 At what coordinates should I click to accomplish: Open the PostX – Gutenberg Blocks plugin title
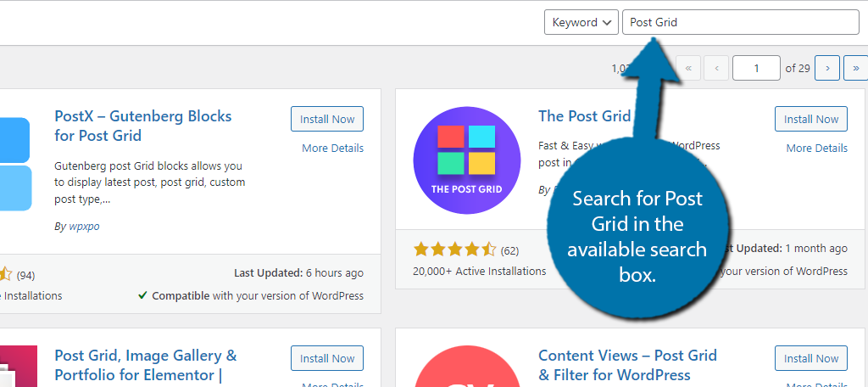tap(142, 126)
